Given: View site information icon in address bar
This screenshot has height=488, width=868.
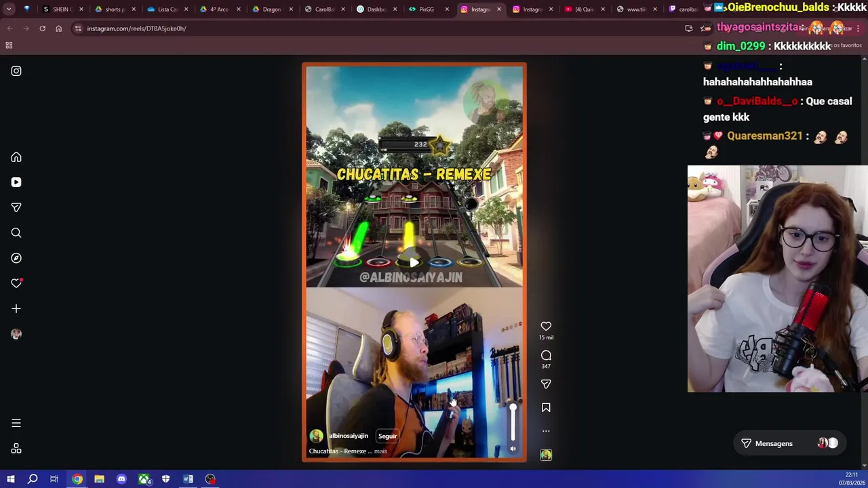Looking at the screenshot, I should [78, 28].
